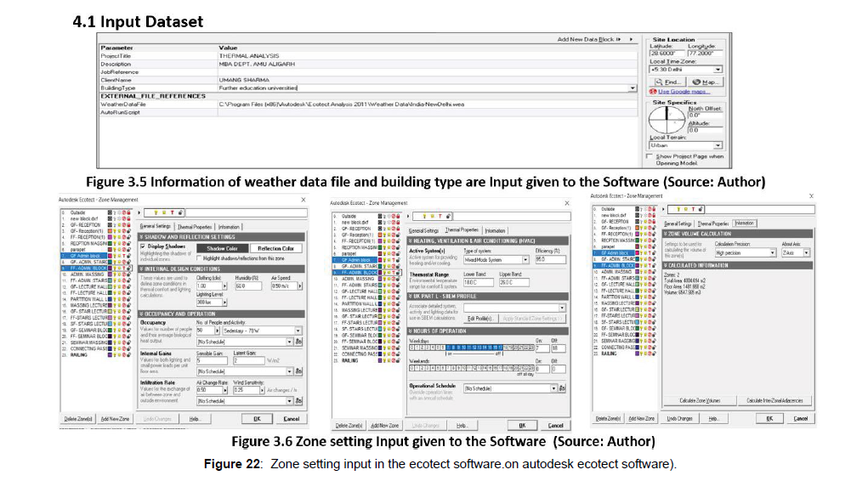
Task: Toggle Display Shadows checkbox in General Settings window
Action: coord(144,246)
